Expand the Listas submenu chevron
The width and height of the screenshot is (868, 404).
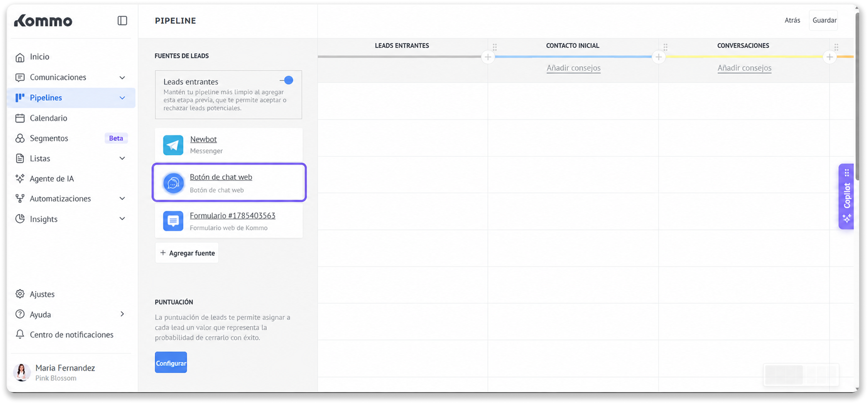tap(122, 158)
